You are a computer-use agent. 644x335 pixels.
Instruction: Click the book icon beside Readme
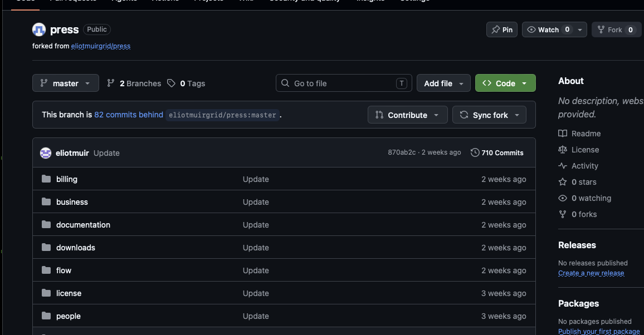(563, 133)
